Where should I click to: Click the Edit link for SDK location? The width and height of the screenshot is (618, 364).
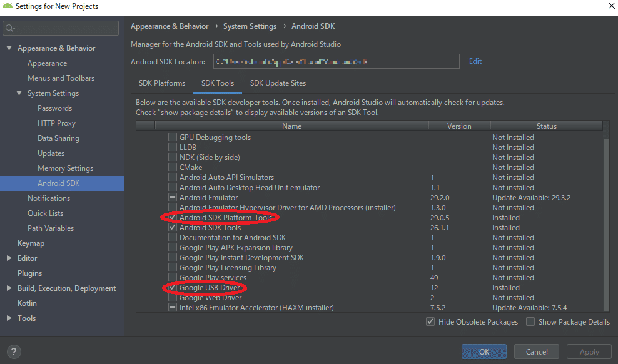(475, 61)
